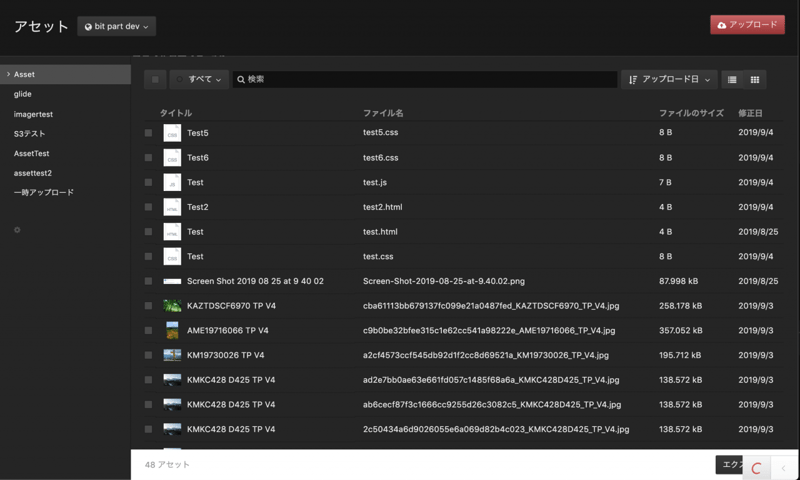The image size is (800, 480).
Task: Click the CSS file icon for Test5
Action: tap(172, 133)
